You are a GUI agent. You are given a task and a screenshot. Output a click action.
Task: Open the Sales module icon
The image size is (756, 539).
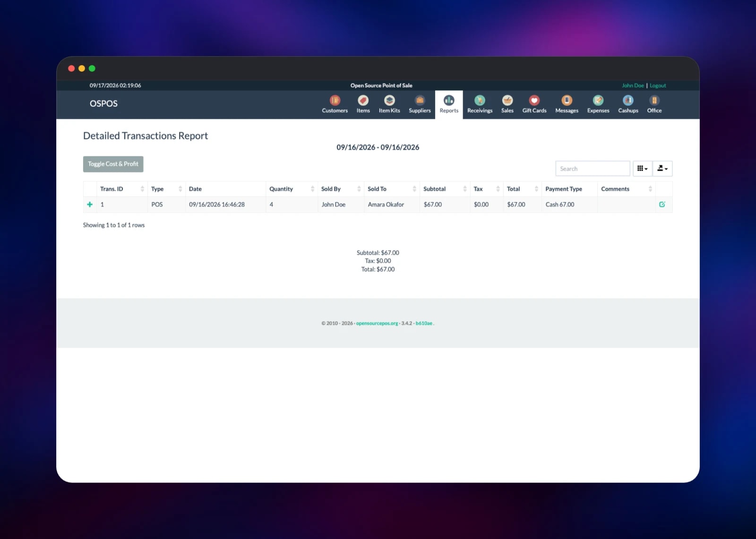pos(507,104)
